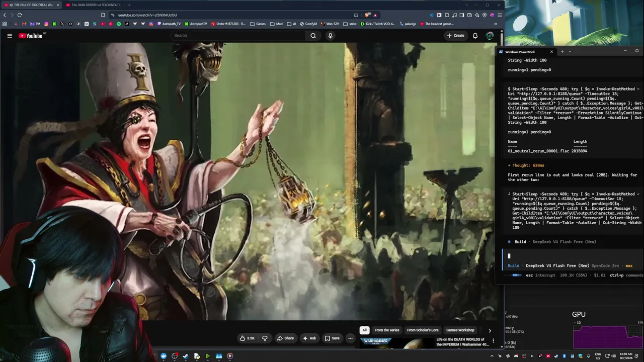Open more actions ellipsis below video
The image size is (644, 362).
pos(350,338)
